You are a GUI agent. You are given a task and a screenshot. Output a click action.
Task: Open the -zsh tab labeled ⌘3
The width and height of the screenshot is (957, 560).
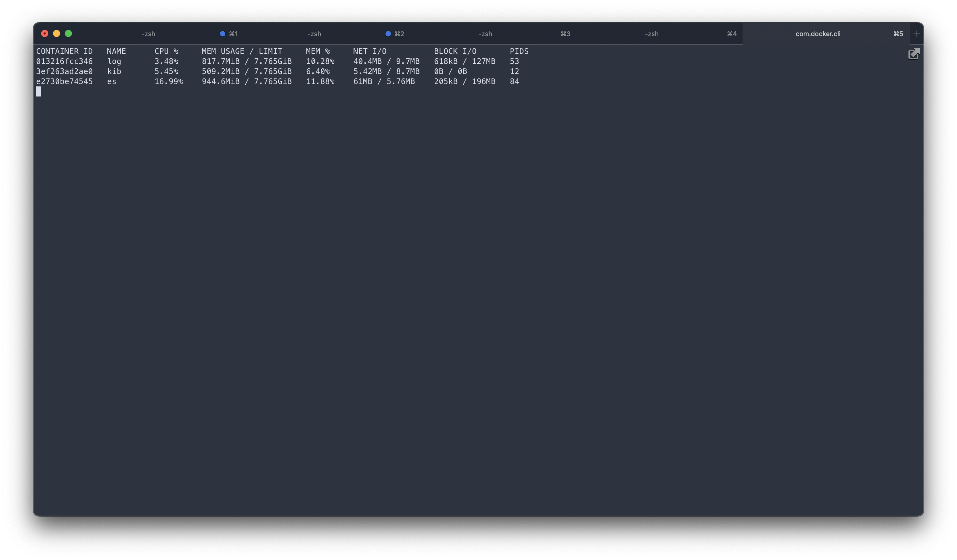click(485, 33)
